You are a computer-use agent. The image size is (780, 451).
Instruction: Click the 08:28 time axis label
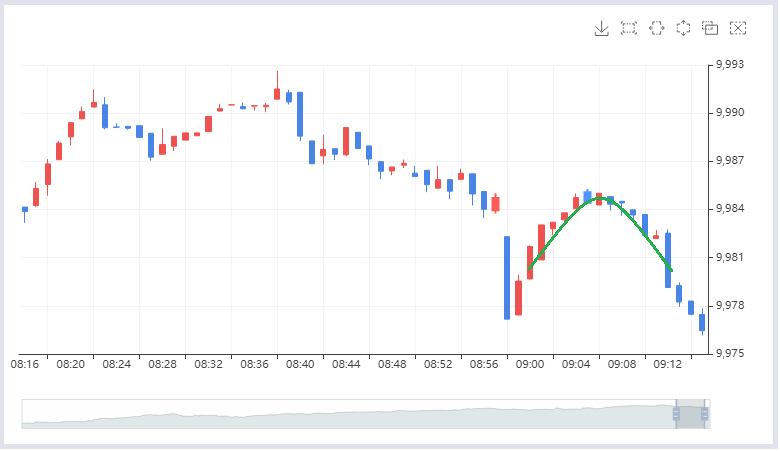162,364
